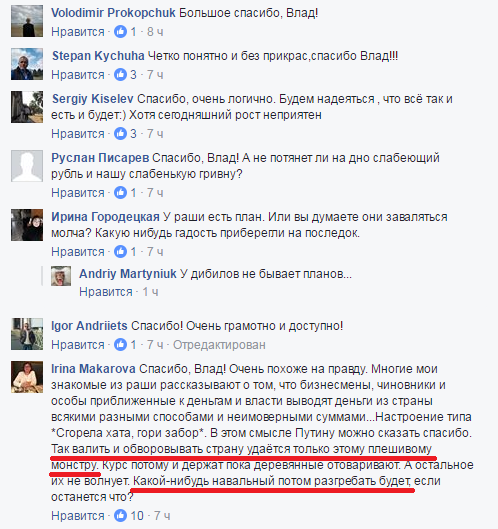Like Volodimir Prokopchuk's comment via Нравится

[78, 32]
